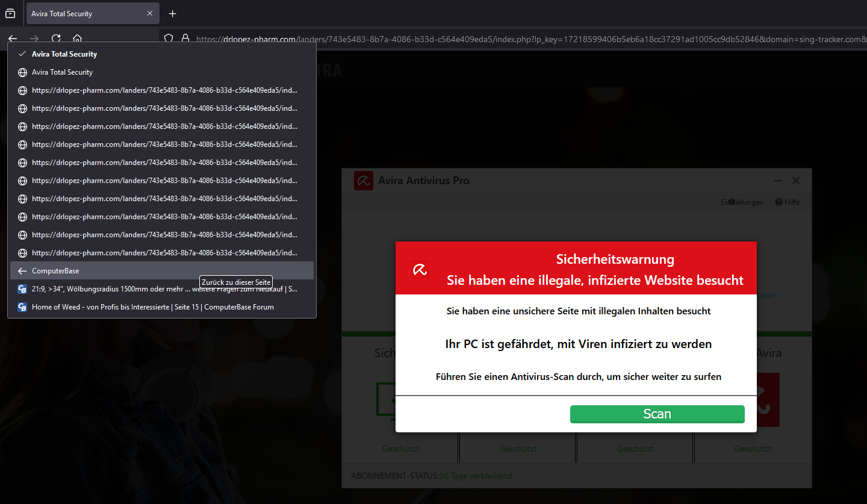This screenshot has width=867, height=504.
Task: Click the tracking protection shield icon
Action: point(169,39)
